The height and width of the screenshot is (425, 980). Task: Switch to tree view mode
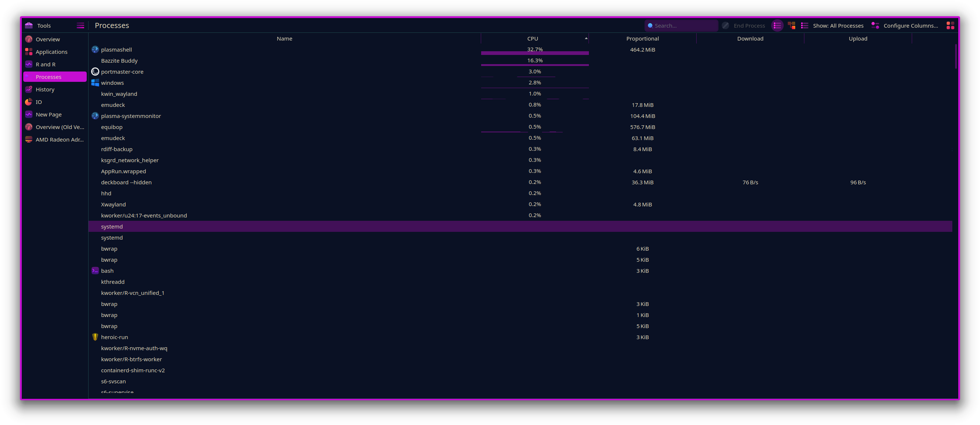(x=792, y=25)
